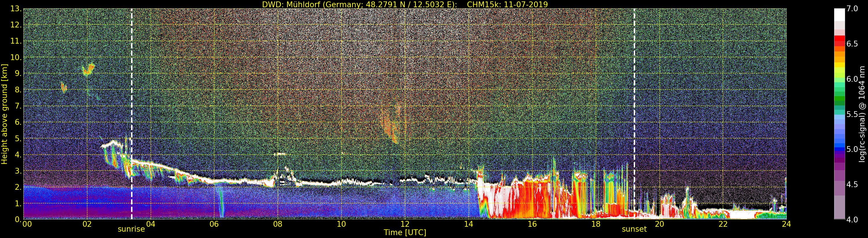Click the red segment of the colorbar
This screenshot has height=238, width=868.
coord(839,38)
